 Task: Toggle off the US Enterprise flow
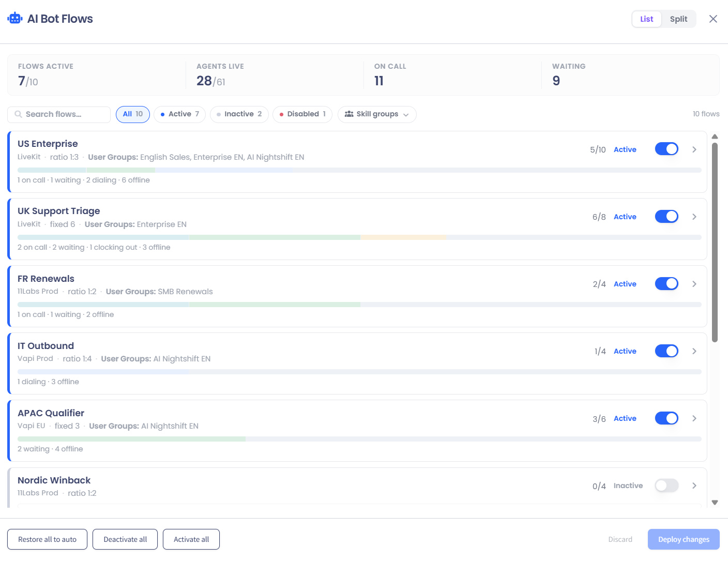[666, 149]
